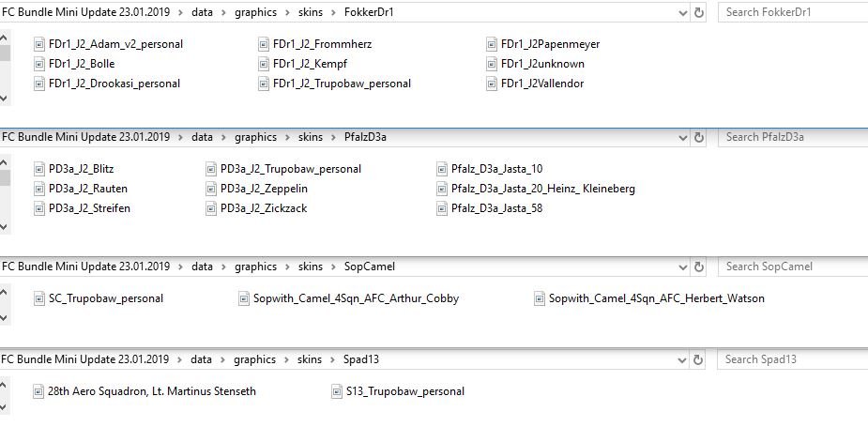
Task: Click the FDr1_J2_Bolle file icon
Action: point(39,64)
